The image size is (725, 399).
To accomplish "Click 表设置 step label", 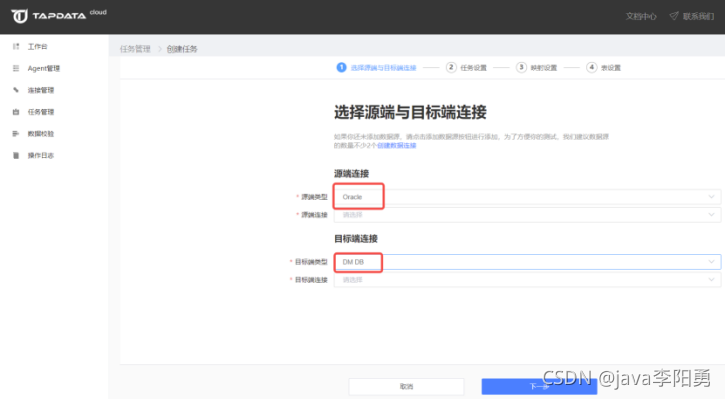I will [x=611, y=68].
